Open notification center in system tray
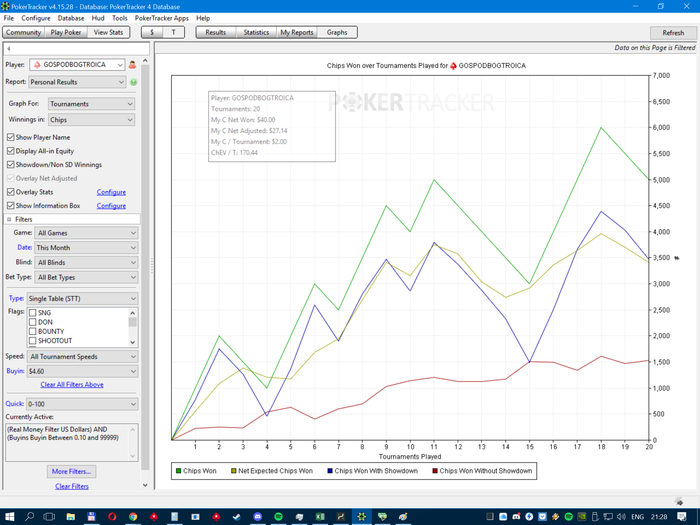This screenshot has width=700, height=525. click(681, 517)
